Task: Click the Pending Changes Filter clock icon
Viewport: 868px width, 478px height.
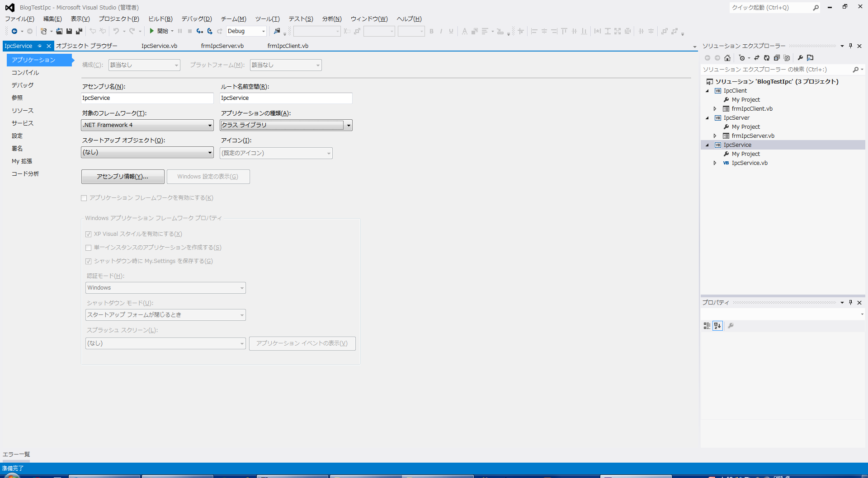Action: [742, 58]
